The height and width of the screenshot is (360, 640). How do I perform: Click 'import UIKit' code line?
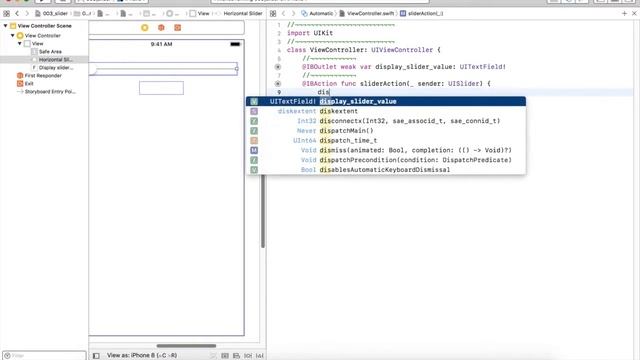(310, 33)
